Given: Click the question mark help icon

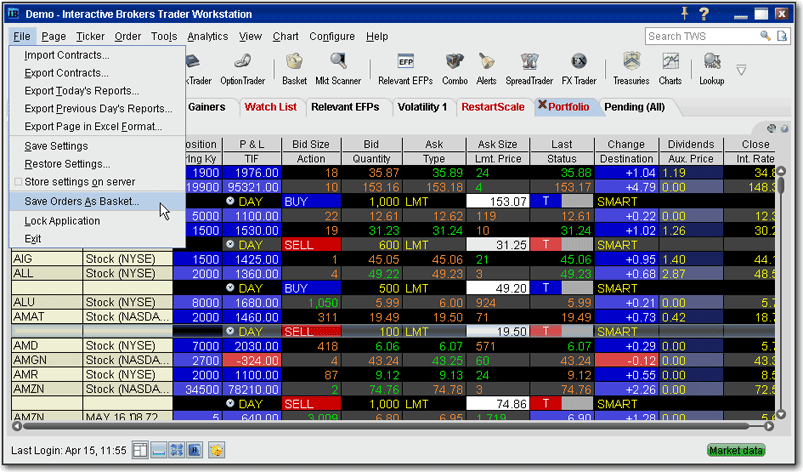Looking at the screenshot, I should [704, 14].
